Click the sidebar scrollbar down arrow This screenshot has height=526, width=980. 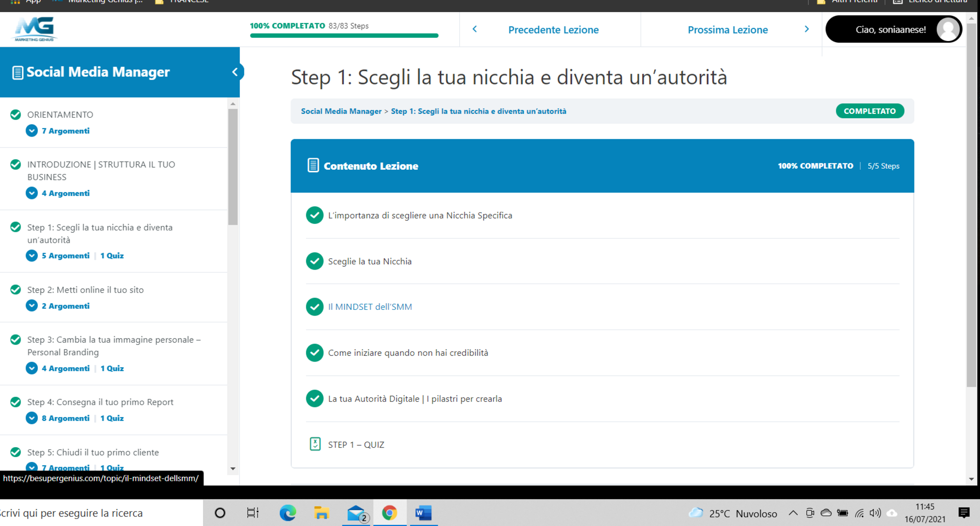click(233, 469)
